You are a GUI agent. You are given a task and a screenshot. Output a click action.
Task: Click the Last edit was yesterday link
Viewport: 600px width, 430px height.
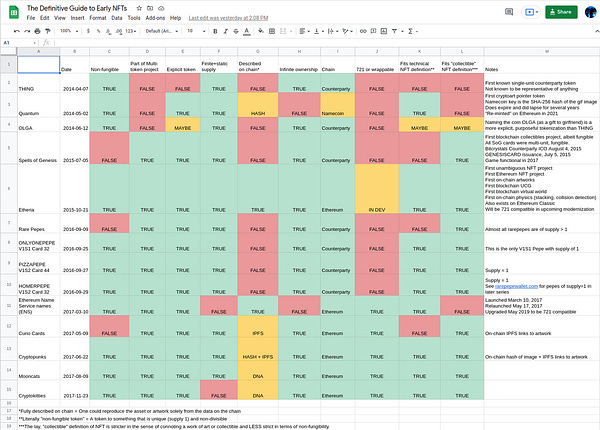click(x=228, y=18)
